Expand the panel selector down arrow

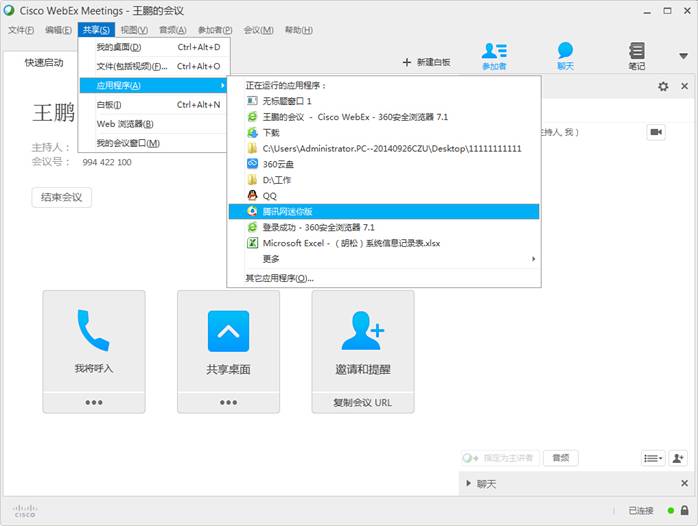click(683, 56)
